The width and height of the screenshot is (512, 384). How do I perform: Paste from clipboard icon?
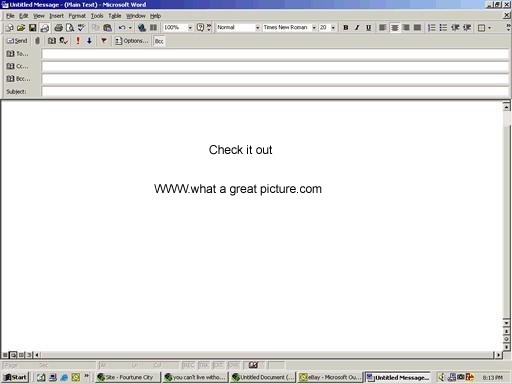(107, 28)
